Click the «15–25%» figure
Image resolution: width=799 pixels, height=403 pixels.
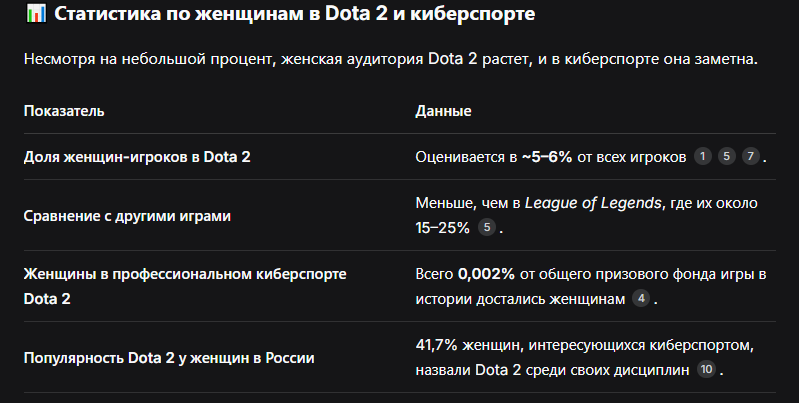442,228
